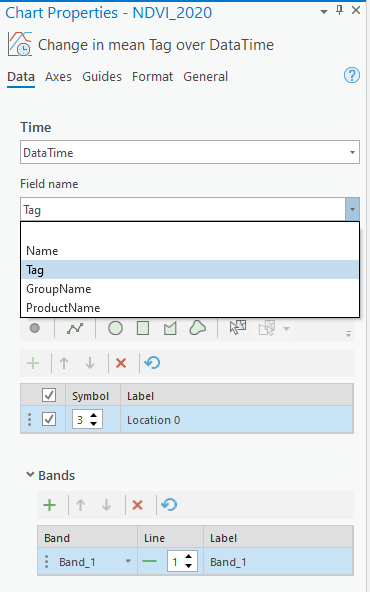Move band down arrow
Image resolution: width=370 pixels, height=592 pixels.
(106, 505)
